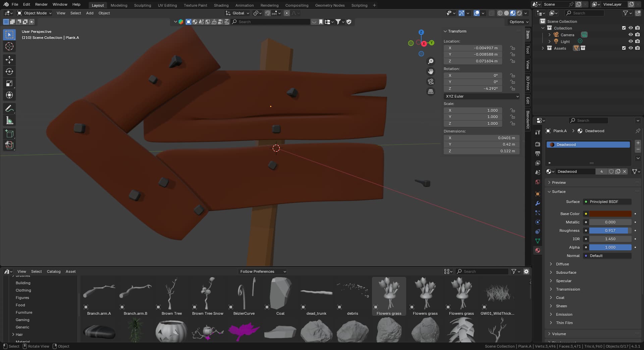Screen dimensions: 644x350
Task: Uncheck the Assets collection checkbox
Action: coord(624,48)
